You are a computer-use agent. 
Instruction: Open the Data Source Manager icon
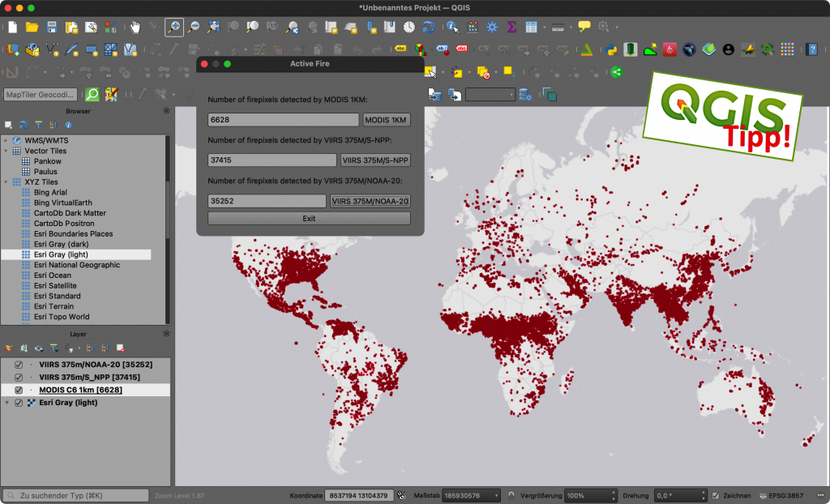pos(13,49)
